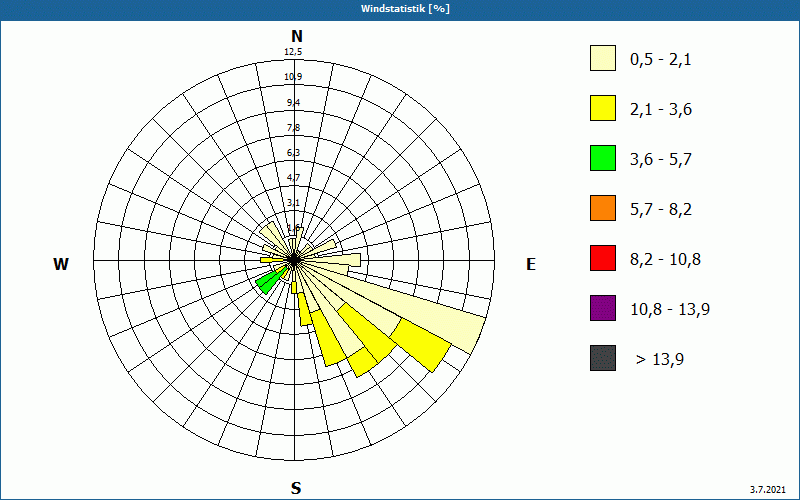The height and width of the screenshot is (500, 800).
Task: Click the E compass label
Action: [531, 264]
